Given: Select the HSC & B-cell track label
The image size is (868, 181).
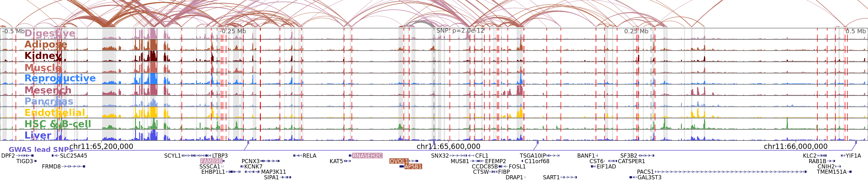Looking at the screenshot, I should coord(58,124).
